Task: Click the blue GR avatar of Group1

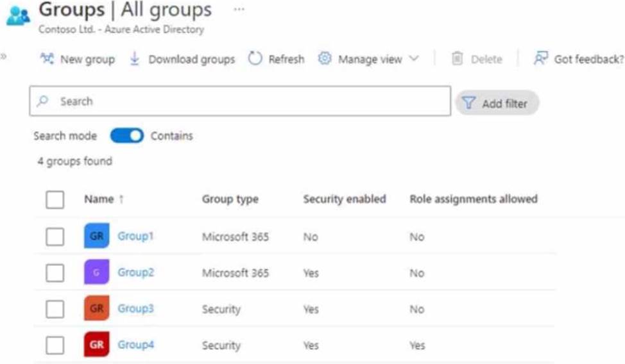Action: tap(96, 236)
